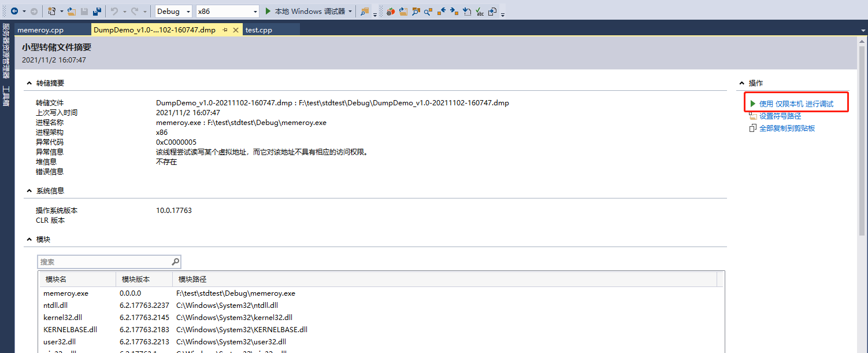Screen dimensions: 868x353
Task: Collapse the 模块 section
Action: point(29,239)
